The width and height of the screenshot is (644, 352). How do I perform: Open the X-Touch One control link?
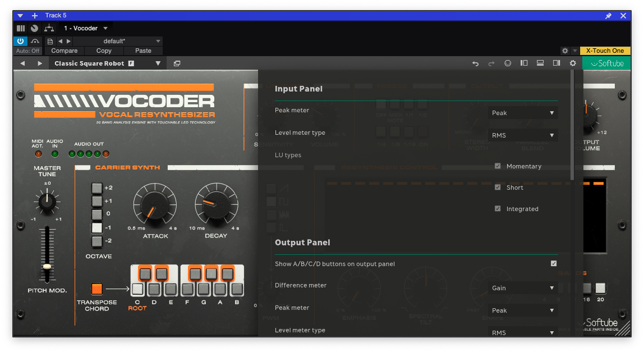pyautogui.click(x=605, y=51)
